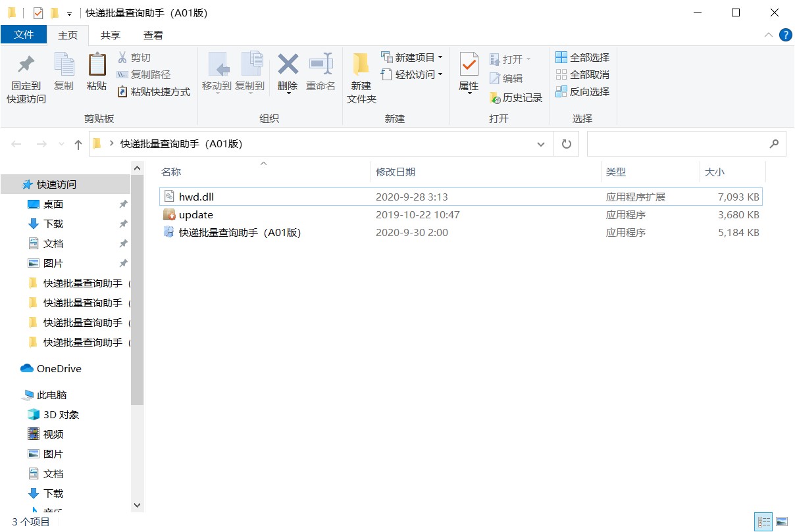The height and width of the screenshot is (532, 795).
Task: Open the File (文件) menu tab
Action: 24,36
